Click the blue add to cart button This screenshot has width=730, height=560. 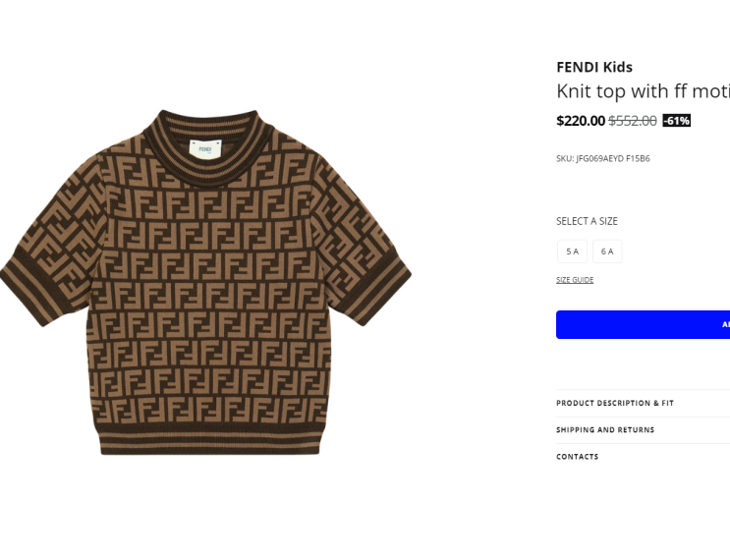point(643,324)
